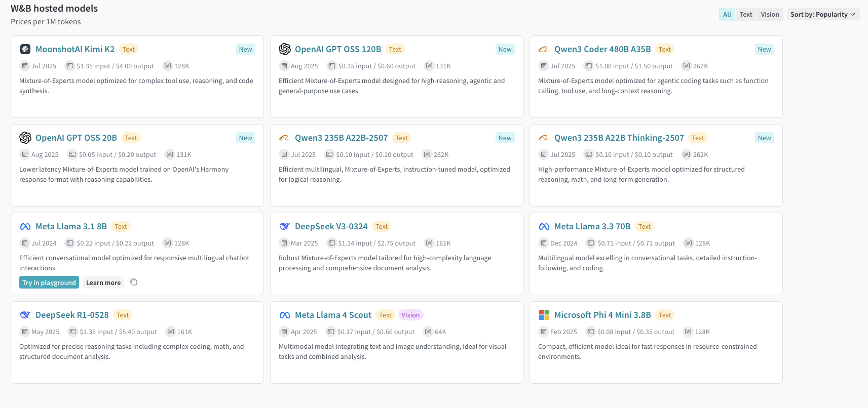Click the '$1.35 input / $5.40 output' price

118,332
